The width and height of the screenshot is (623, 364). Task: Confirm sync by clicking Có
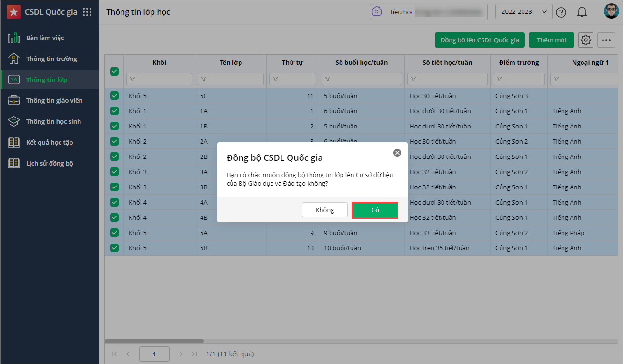point(375,210)
